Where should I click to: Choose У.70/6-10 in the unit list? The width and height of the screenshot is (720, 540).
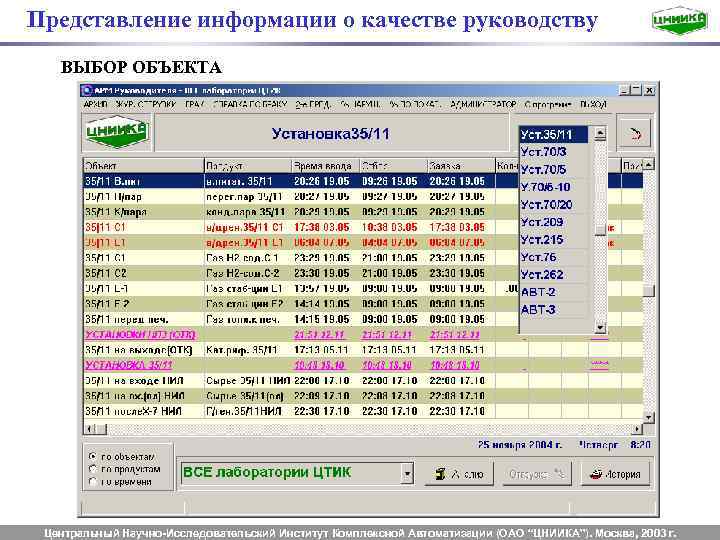(554, 187)
